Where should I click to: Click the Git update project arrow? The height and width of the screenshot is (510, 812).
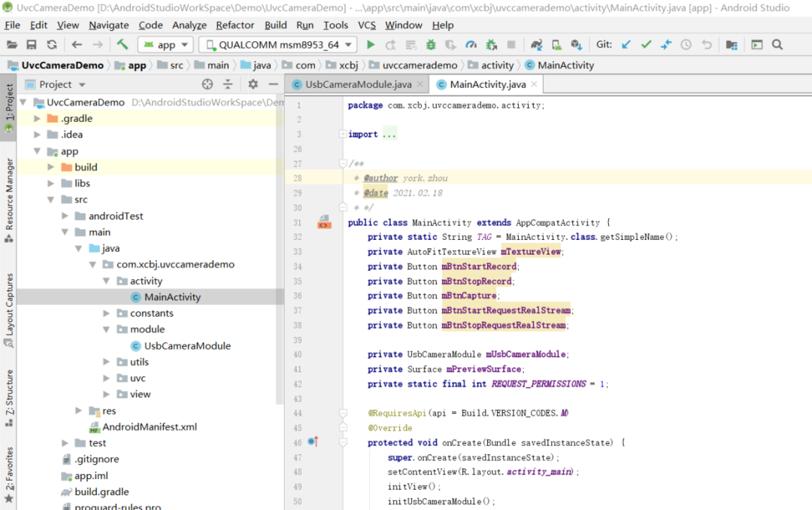(626, 45)
